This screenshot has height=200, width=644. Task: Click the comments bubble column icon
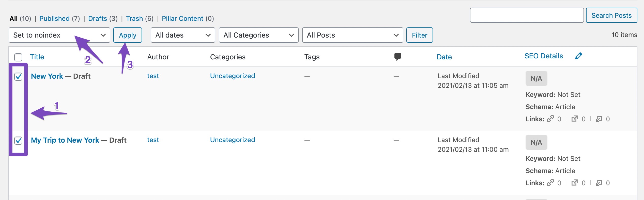click(397, 57)
